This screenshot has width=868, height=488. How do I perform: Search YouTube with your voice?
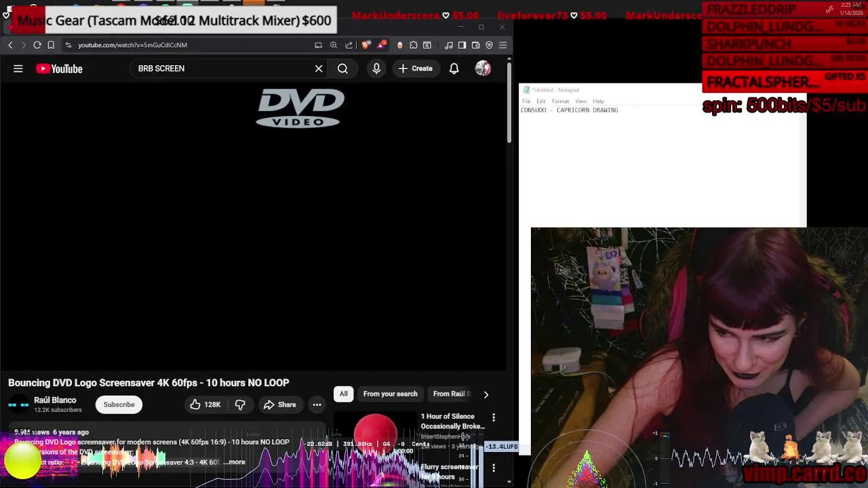pos(376,68)
